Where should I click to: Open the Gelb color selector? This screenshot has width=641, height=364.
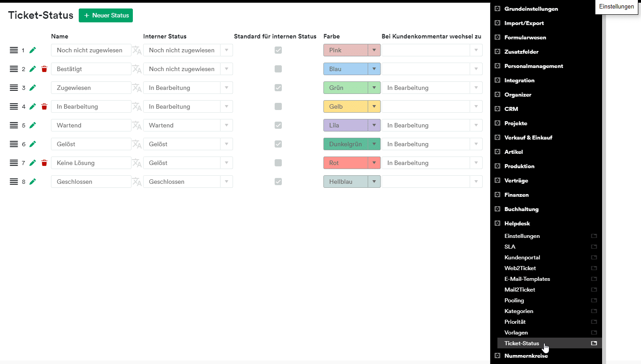pos(352,106)
